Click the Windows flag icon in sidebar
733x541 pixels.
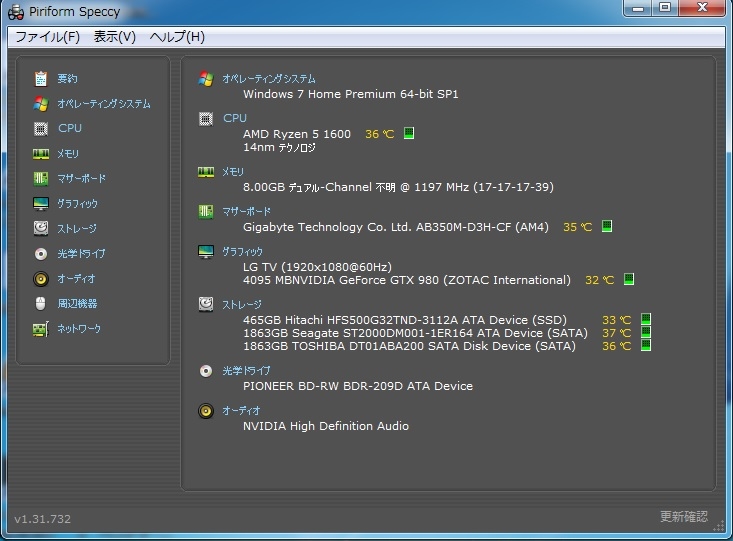pyautogui.click(x=41, y=104)
